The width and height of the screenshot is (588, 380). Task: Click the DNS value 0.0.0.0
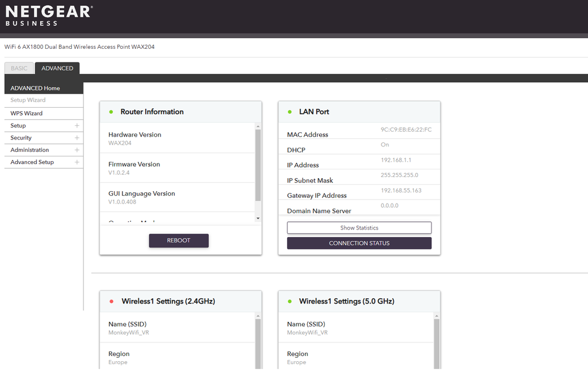[x=390, y=205]
